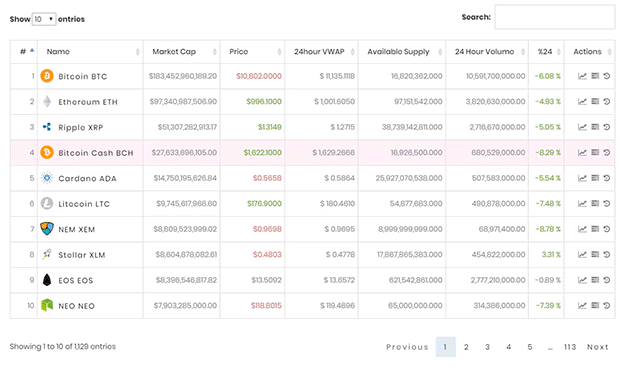
Task: Click the history icon in Cardano ADA row
Action: 607,178
